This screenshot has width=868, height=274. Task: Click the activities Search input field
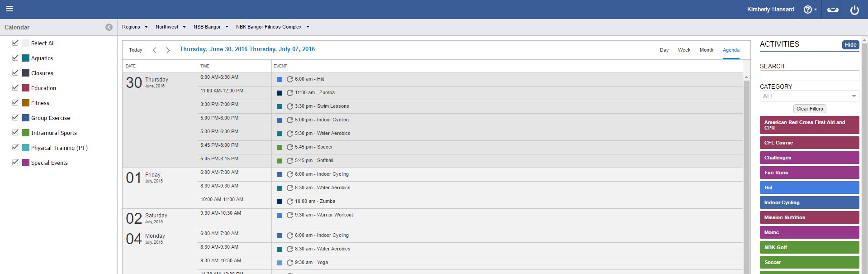(809, 76)
